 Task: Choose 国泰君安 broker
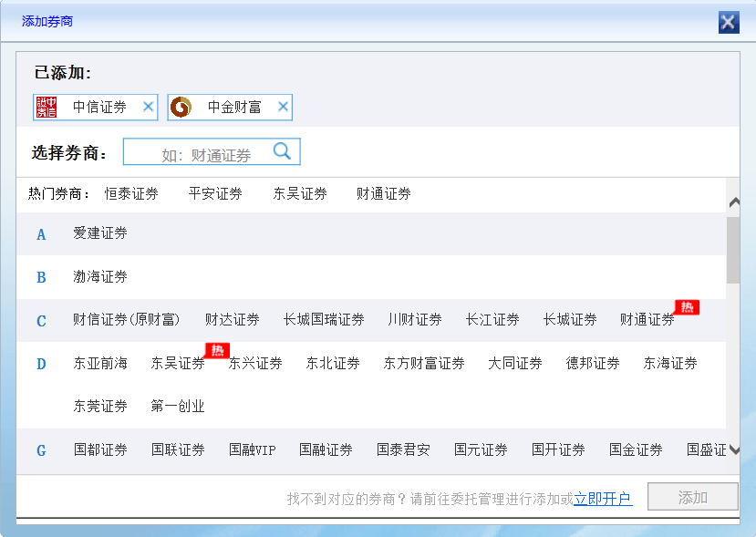tap(403, 449)
